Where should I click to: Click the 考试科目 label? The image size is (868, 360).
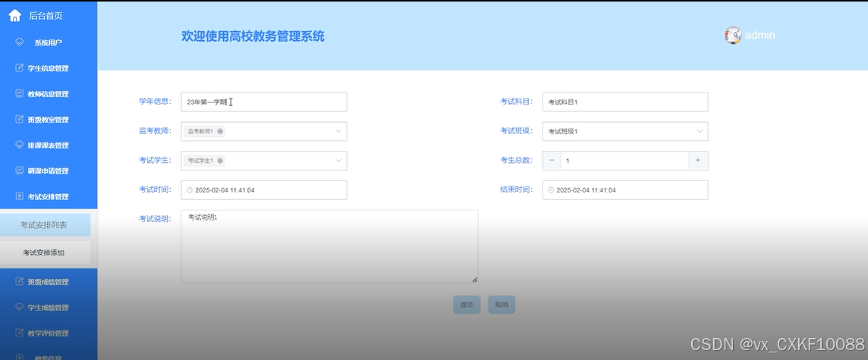pyautogui.click(x=517, y=102)
